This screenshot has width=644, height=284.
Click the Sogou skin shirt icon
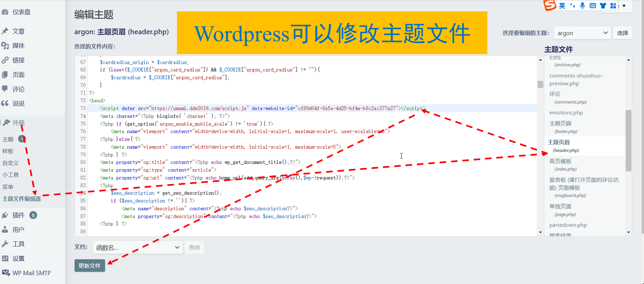click(x=603, y=6)
